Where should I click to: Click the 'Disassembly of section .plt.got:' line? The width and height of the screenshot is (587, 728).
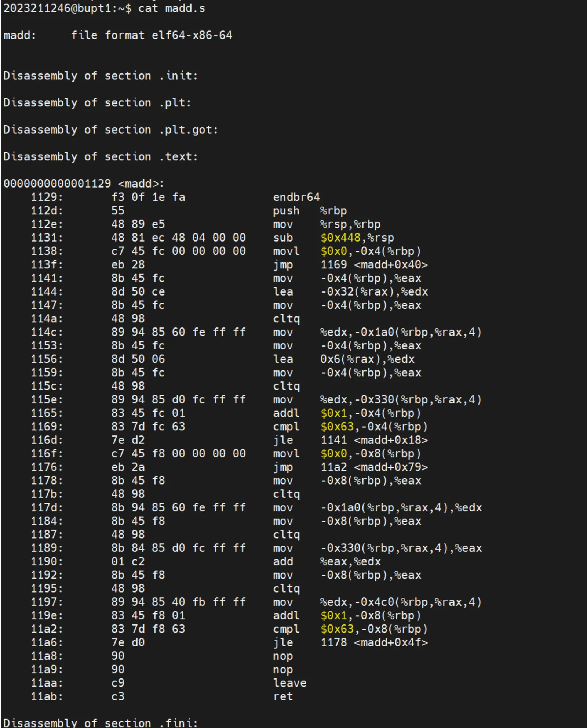(110, 130)
